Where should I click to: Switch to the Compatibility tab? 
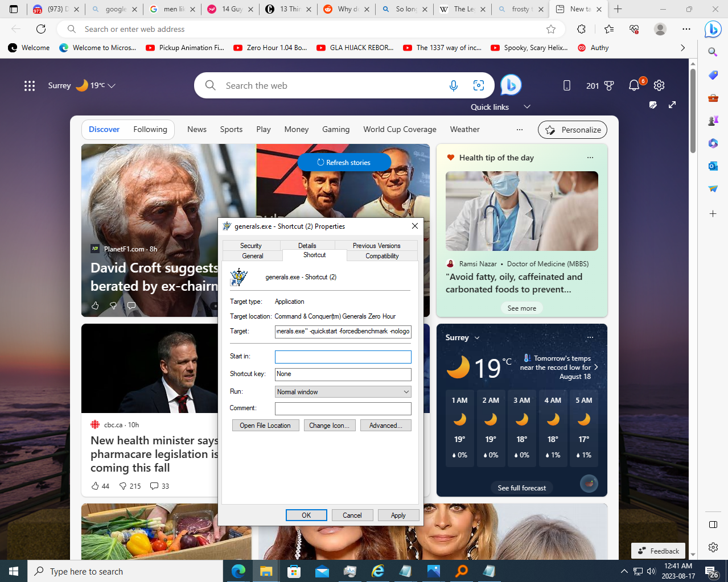(382, 256)
